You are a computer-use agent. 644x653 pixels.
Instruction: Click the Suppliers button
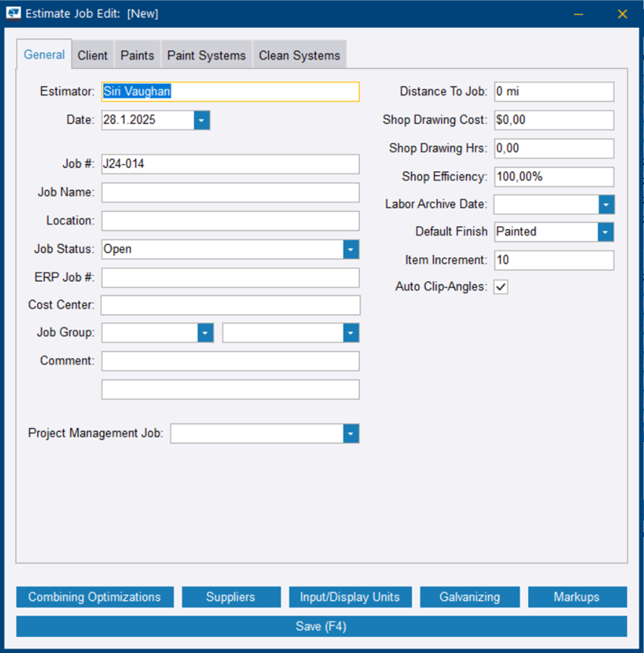[x=230, y=597]
